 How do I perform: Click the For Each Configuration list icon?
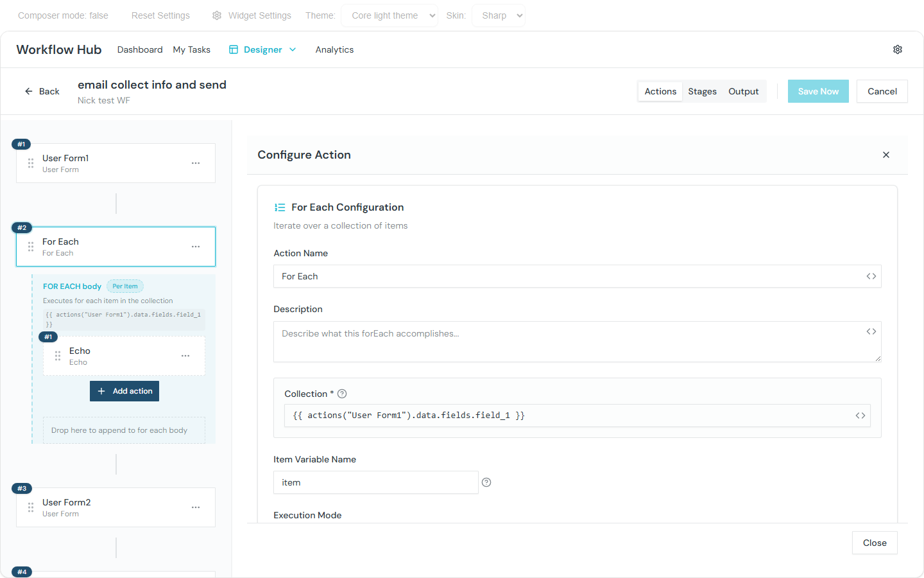pos(280,207)
